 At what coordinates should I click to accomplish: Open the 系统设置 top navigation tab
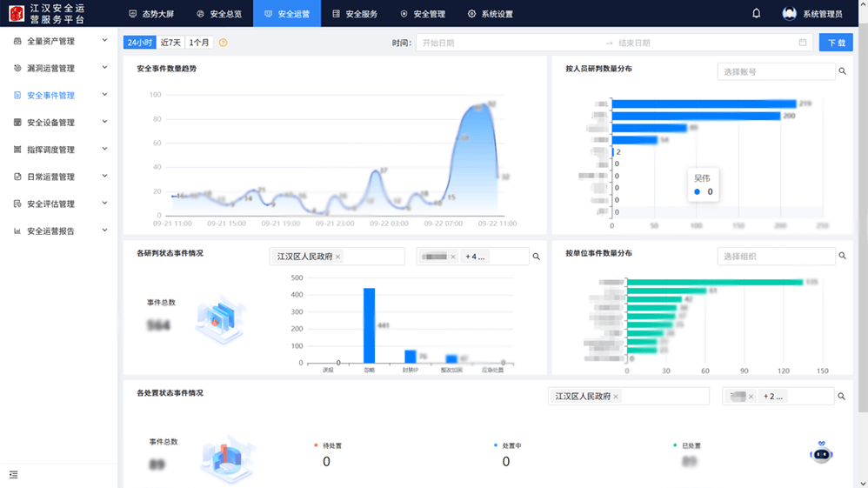(490, 14)
